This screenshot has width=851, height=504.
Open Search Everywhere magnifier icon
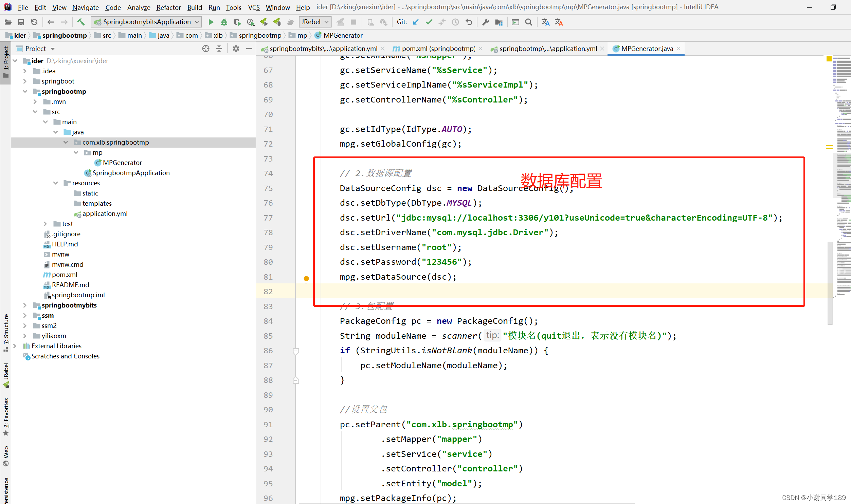tap(529, 22)
